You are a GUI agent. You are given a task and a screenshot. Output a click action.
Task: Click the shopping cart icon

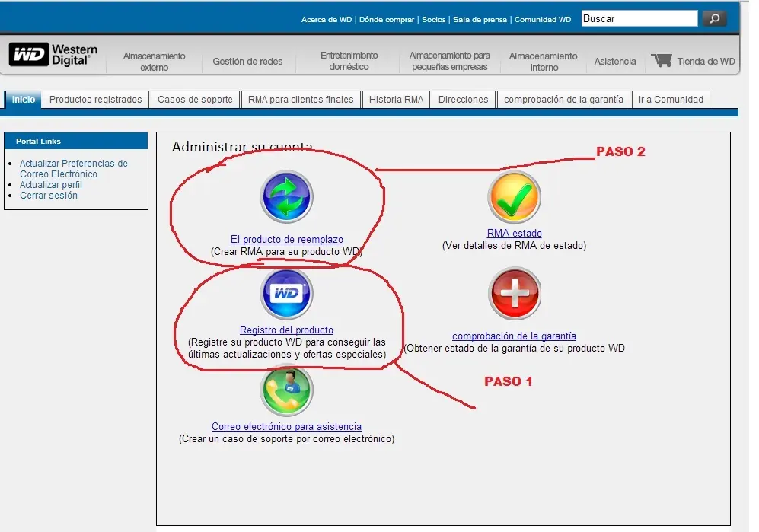tap(662, 61)
